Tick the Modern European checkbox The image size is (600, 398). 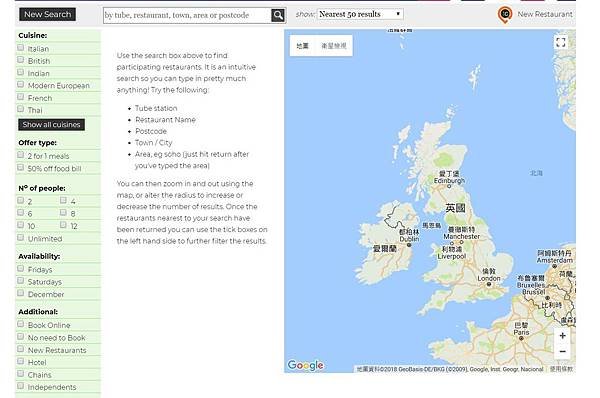[21, 85]
